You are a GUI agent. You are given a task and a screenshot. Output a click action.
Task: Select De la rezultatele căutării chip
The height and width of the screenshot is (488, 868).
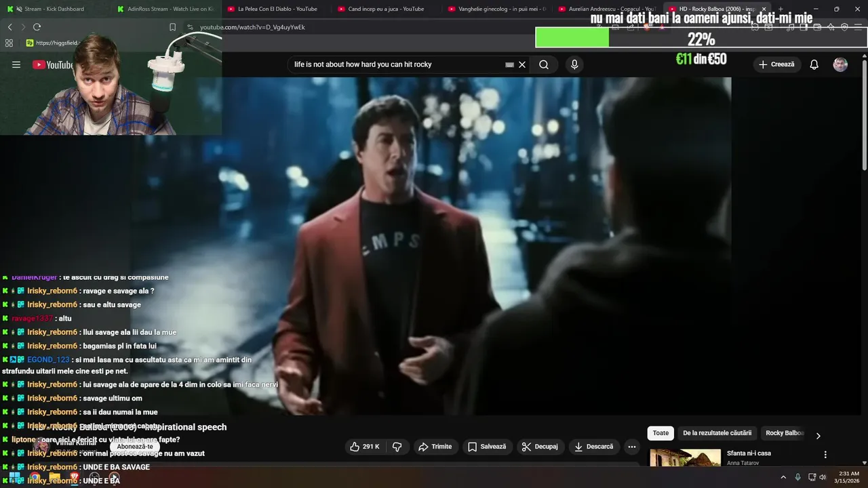(x=717, y=433)
